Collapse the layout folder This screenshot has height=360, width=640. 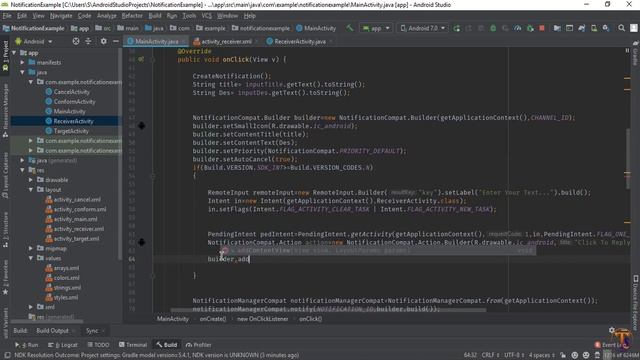click(31, 190)
